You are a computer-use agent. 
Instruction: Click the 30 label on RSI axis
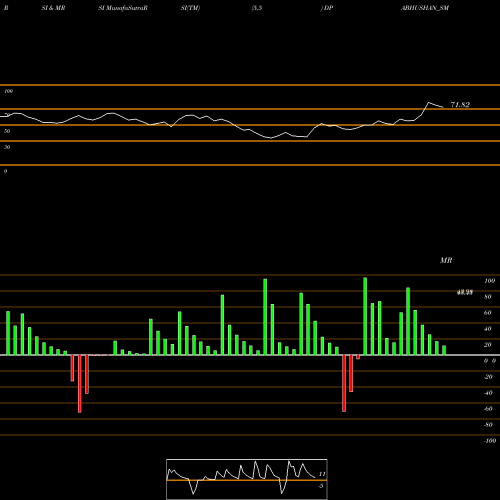click(7, 147)
